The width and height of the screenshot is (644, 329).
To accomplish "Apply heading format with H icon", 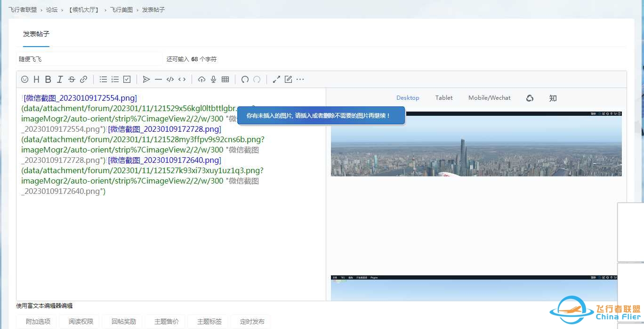I will tap(36, 80).
